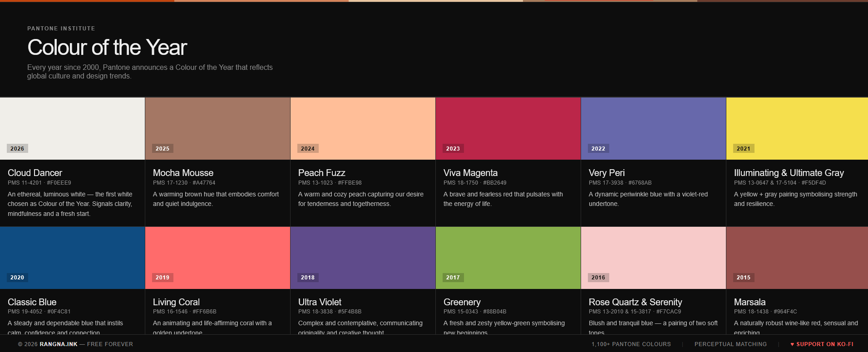Click the PMS 18-3838 #5F4B8B code
868x352 pixels.
click(x=330, y=312)
